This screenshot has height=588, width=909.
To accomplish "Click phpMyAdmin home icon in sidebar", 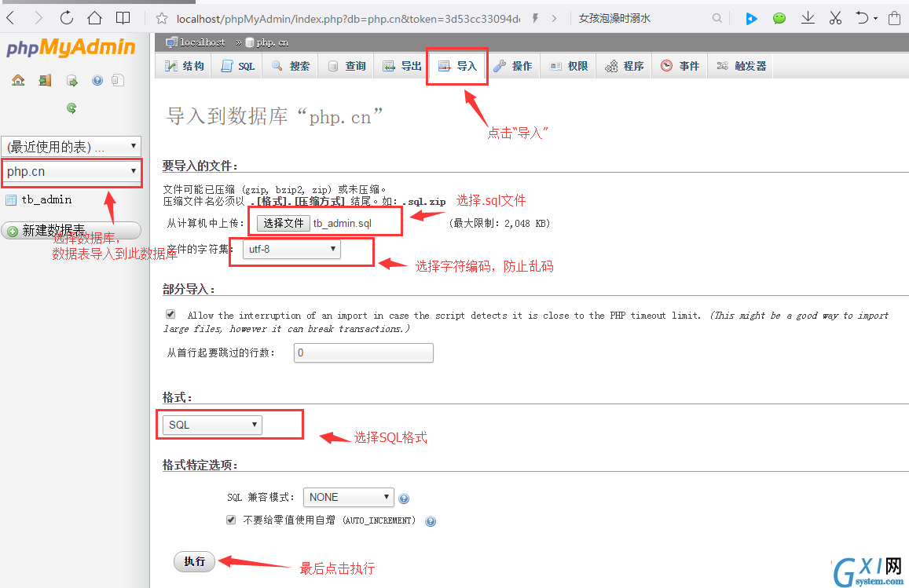I will 18,80.
